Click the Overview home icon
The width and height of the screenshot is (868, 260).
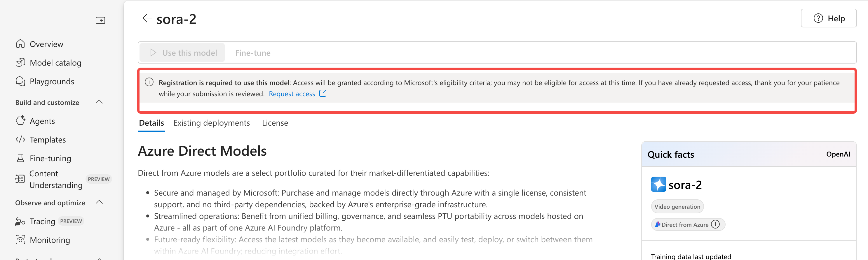pyautogui.click(x=20, y=44)
